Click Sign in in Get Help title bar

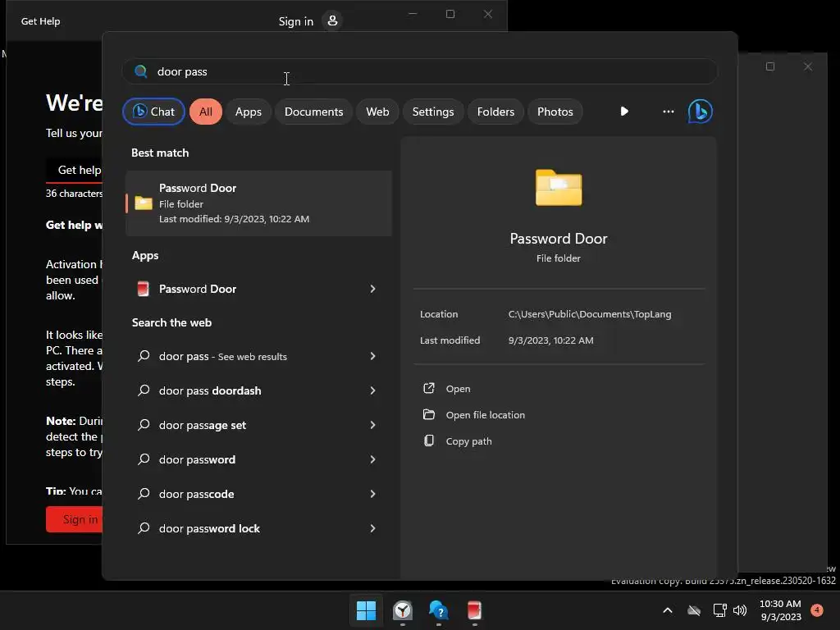coord(295,21)
